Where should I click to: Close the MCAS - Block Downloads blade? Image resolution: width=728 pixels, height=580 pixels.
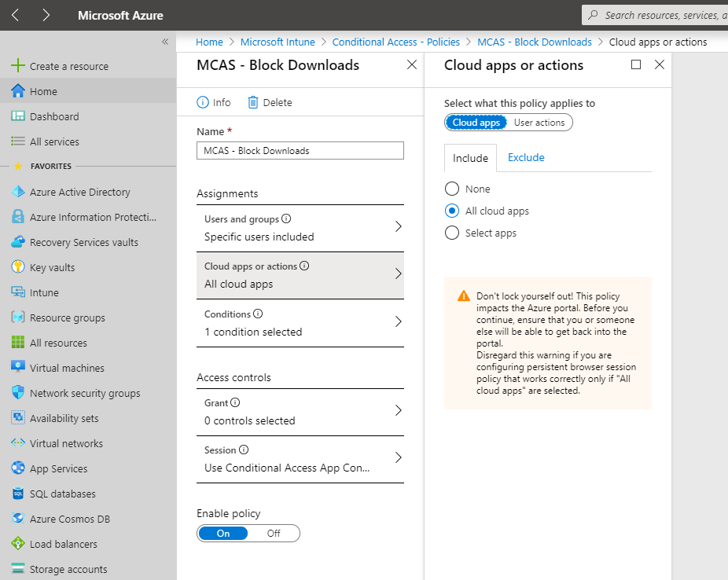point(411,64)
